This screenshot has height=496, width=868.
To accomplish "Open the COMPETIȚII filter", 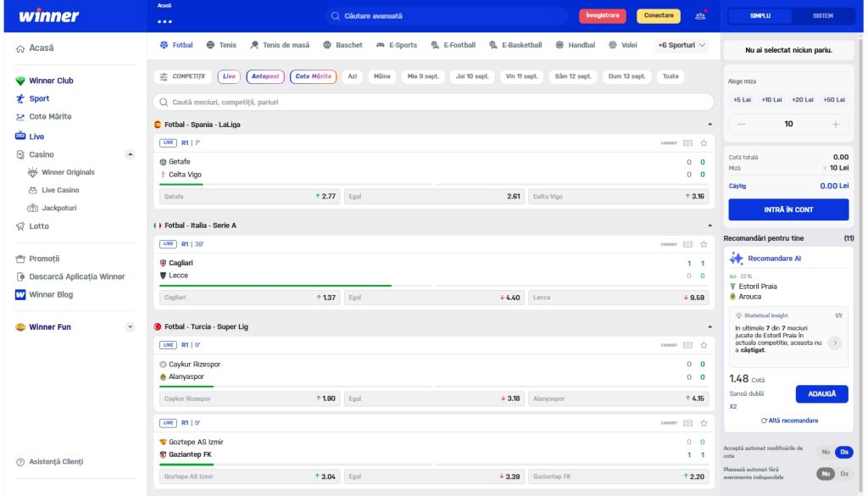I will tap(183, 76).
